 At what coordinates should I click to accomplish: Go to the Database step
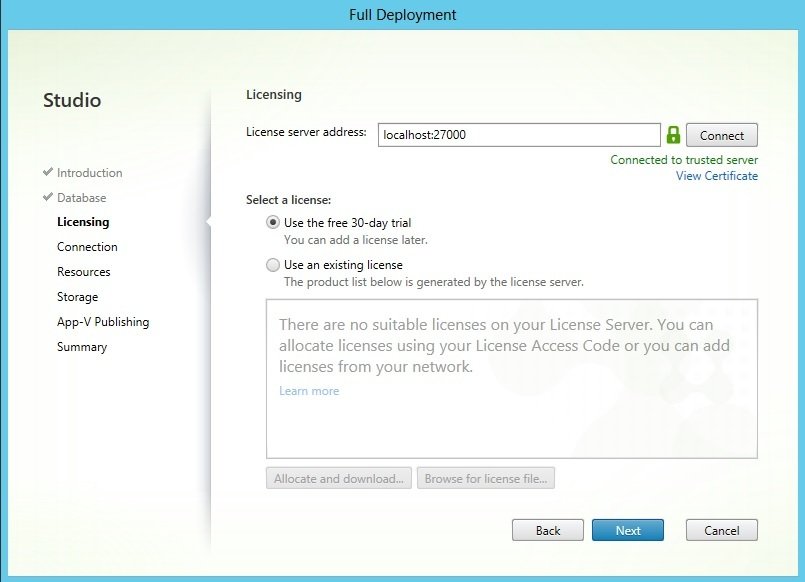click(81, 198)
